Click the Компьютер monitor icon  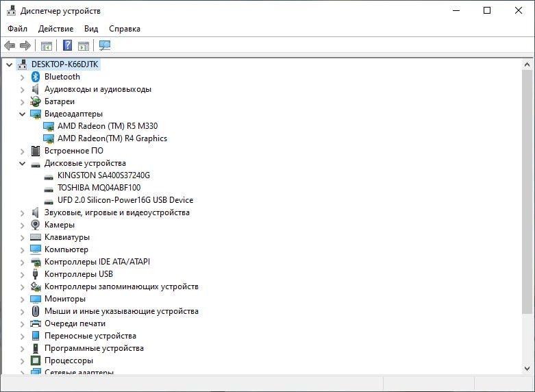point(36,249)
